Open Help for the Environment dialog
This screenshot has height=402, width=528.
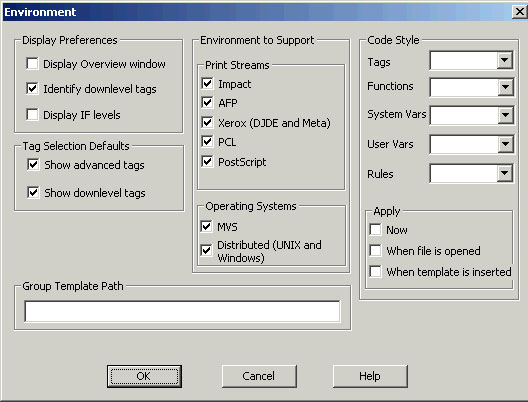tap(370, 376)
